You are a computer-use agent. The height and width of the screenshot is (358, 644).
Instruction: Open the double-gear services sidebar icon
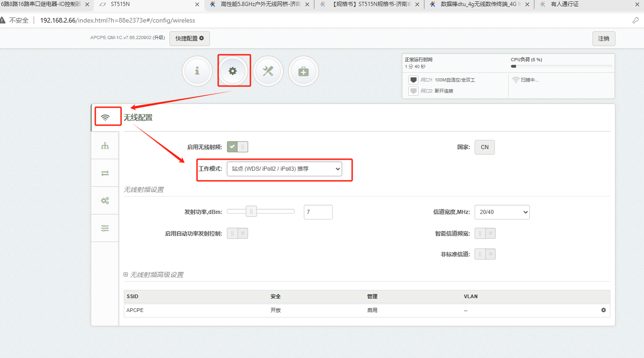[x=105, y=201]
